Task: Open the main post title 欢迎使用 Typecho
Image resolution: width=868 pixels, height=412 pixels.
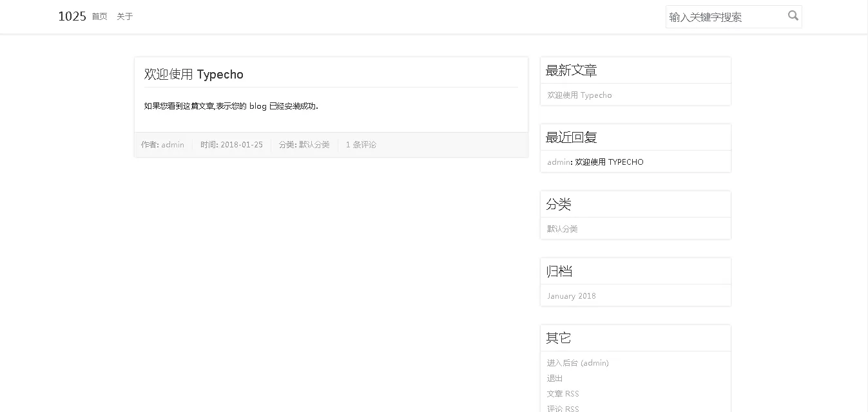Action: (193, 75)
